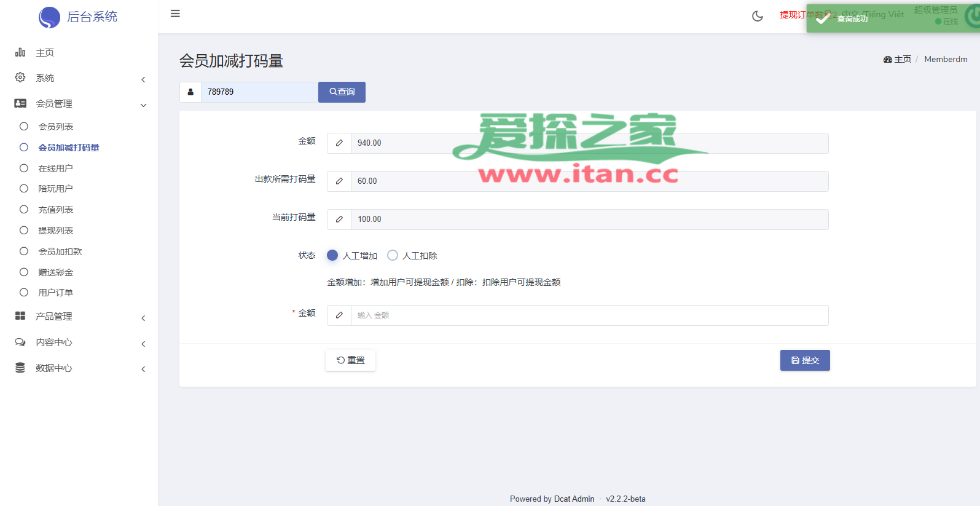
Task: Go to 用户订单 in the sidebar
Action: [x=56, y=293]
